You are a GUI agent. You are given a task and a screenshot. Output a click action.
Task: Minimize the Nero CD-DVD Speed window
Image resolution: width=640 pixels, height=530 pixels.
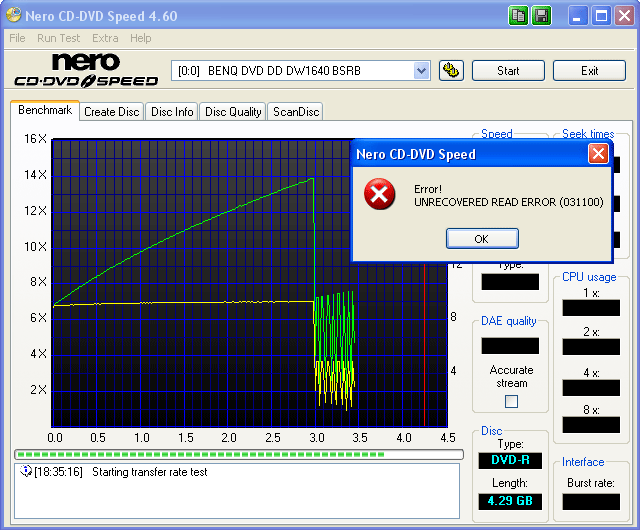click(x=579, y=15)
